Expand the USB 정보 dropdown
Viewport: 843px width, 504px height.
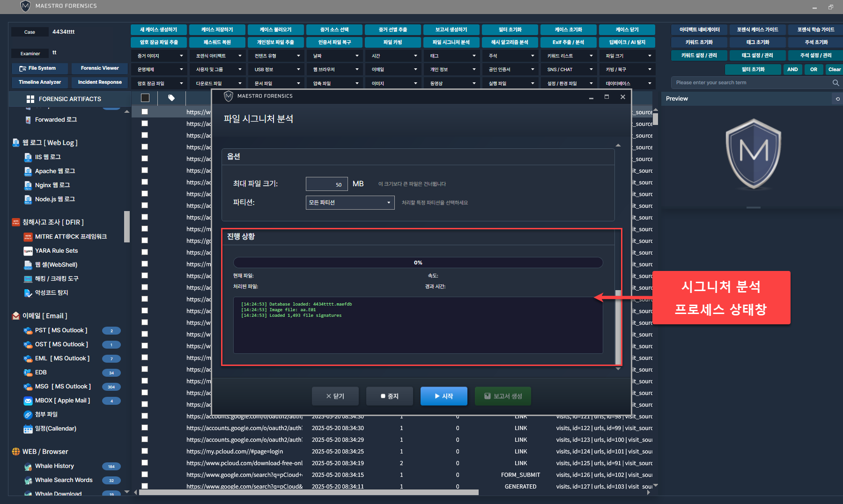(x=277, y=70)
